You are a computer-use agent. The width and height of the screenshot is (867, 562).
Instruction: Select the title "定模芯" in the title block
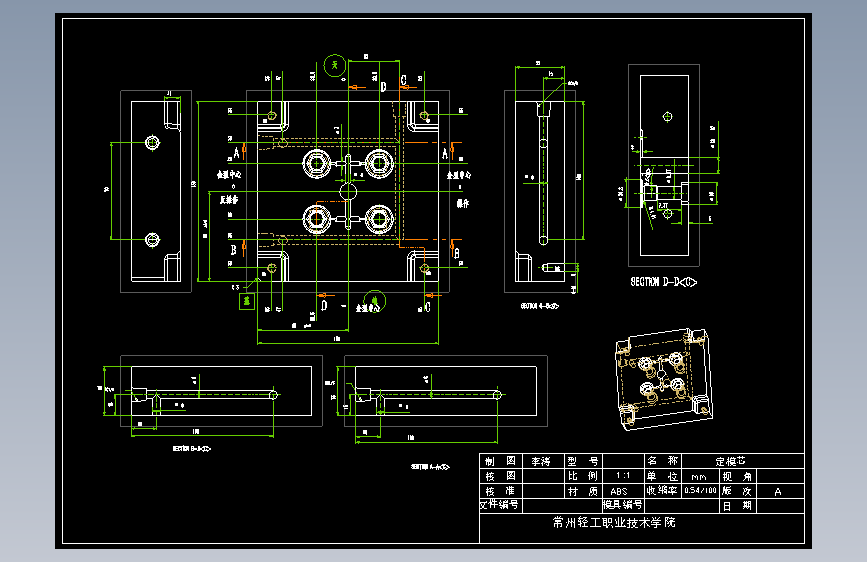(x=730, y=461)
